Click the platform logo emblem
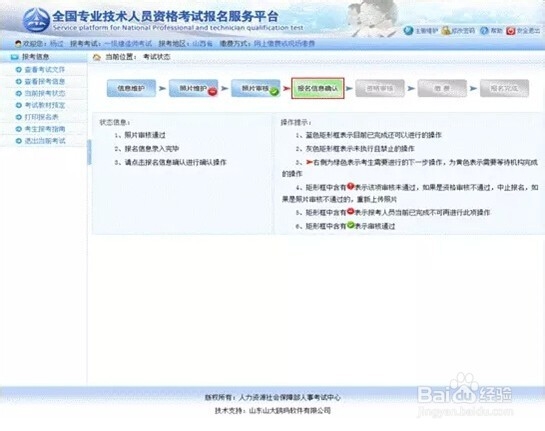Viewport: 545px width, 431px height. pos(36,20)
